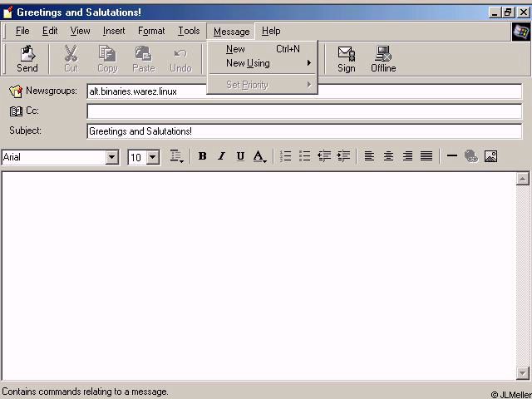Apply numbered list formatting
This screenshot has height=399, width=532.
coord(285,156)
